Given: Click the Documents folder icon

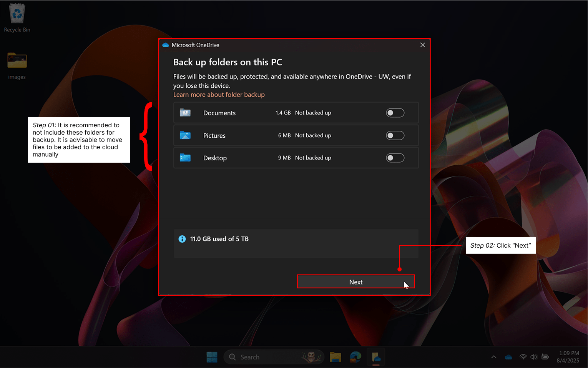Looking at the screenshot, I should coord(185,113).
